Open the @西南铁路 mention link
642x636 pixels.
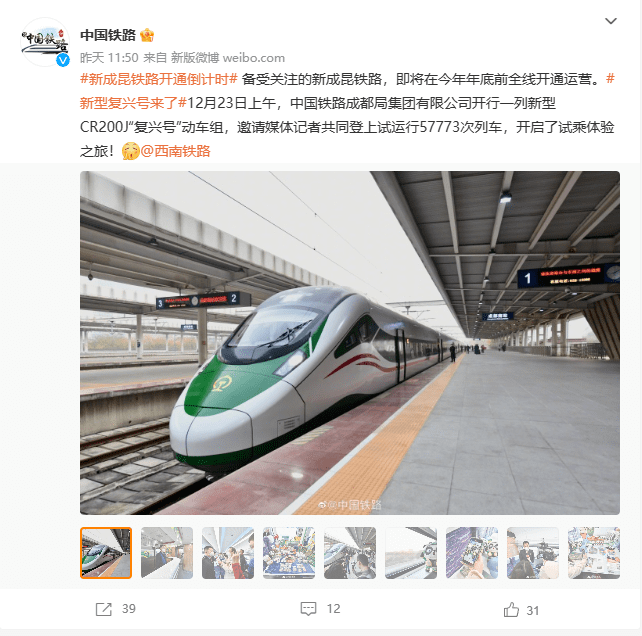[x=176, y=151]
